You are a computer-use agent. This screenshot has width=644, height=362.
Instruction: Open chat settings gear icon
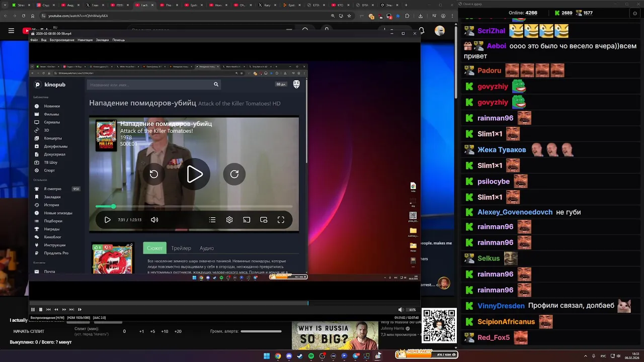(x=634, y=14)
